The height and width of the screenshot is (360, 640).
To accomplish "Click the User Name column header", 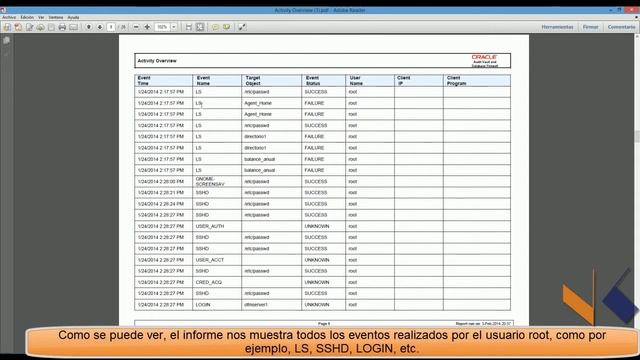I will 370,80.
